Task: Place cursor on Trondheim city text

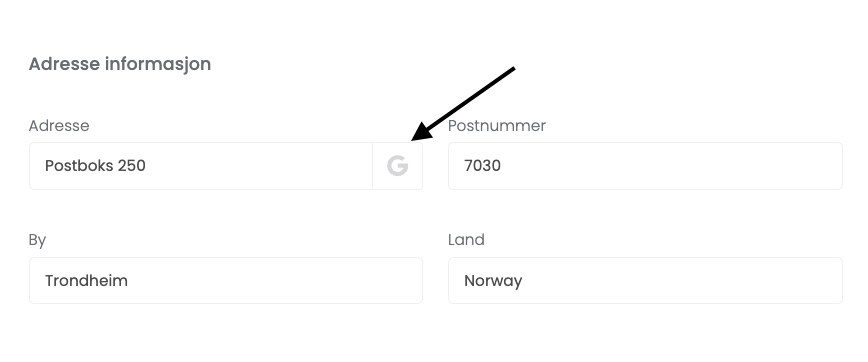Action: tap(86, 281)
